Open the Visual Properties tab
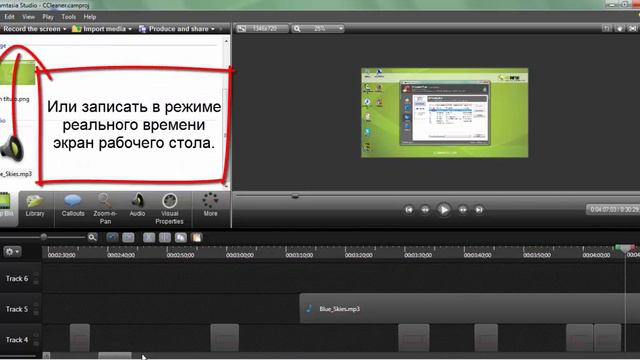The height and width of the screenshot is (360, 640). 169,209
